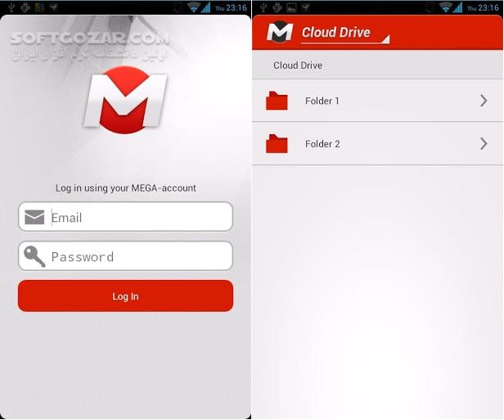Tap the large MEGA logo on login screen

[x=125, y=100]
